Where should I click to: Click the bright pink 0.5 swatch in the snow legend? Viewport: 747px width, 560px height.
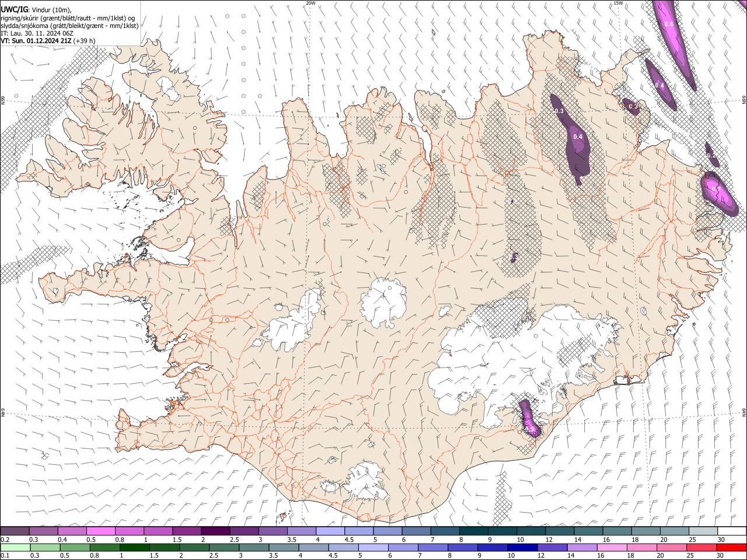pos(101,531)
